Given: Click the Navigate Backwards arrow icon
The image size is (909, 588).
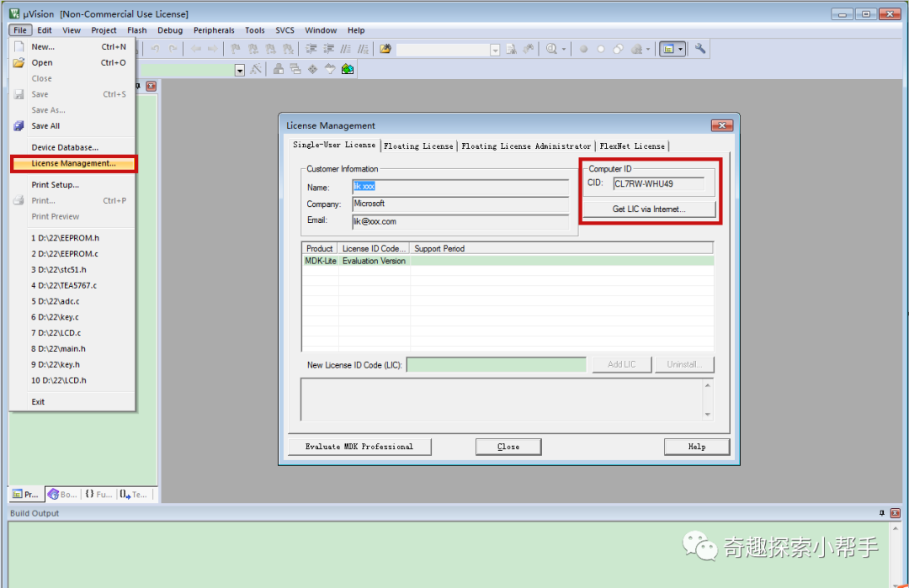Looking at the screenshot, I should tap(196, 50).
